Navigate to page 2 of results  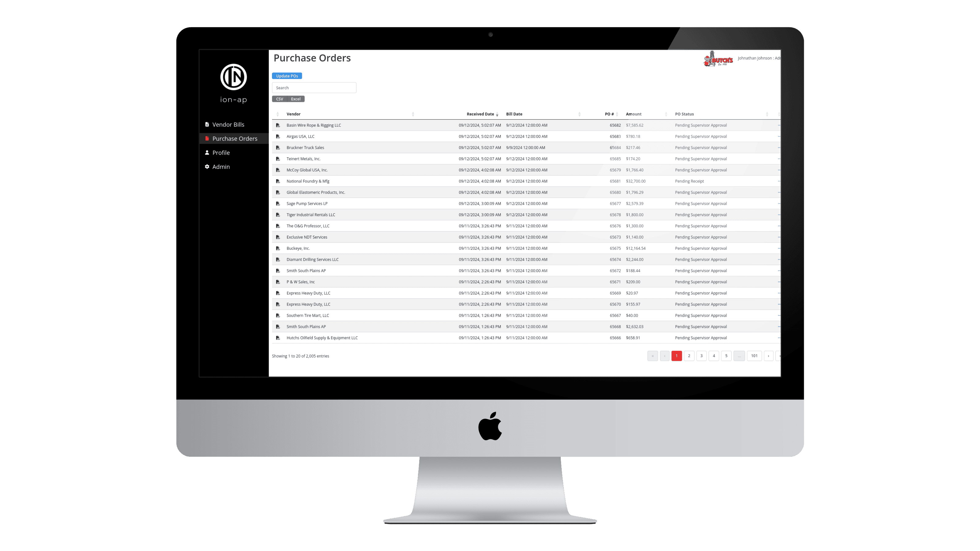tap(689, 355)
